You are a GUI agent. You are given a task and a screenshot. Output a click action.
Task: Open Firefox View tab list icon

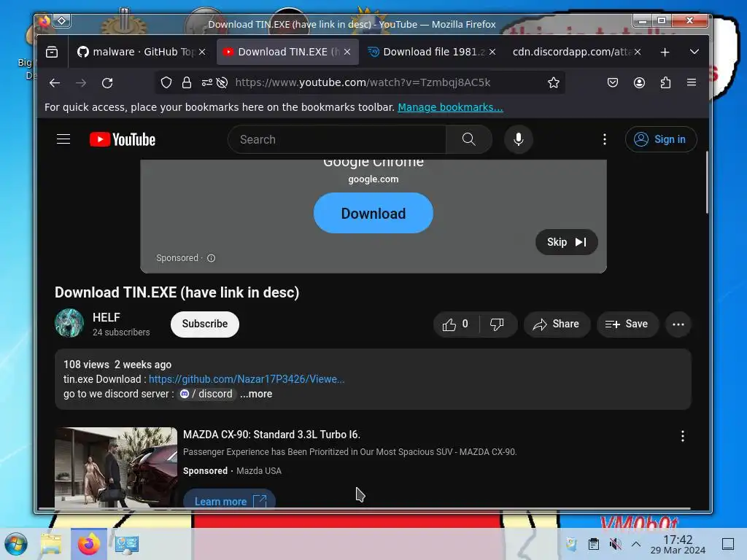[52, 52]
